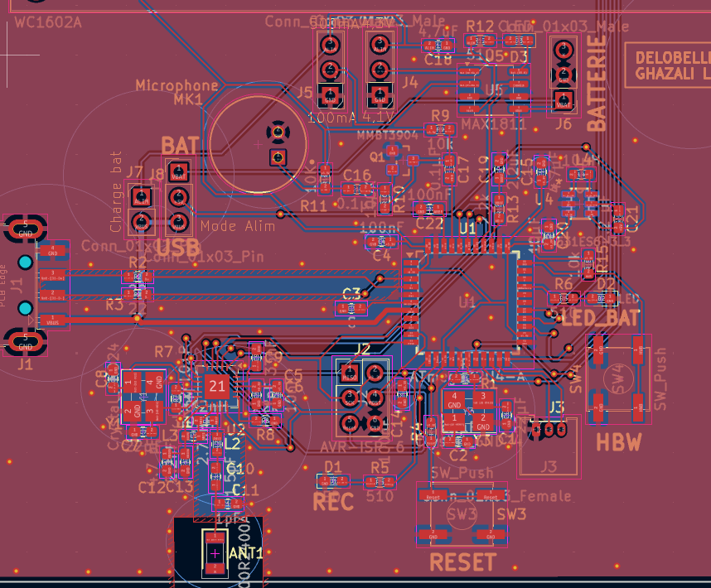This screenshot has height=588, width=711.
Task: Click the R9 10k resistor footprint
Action: tap(440, 130)
